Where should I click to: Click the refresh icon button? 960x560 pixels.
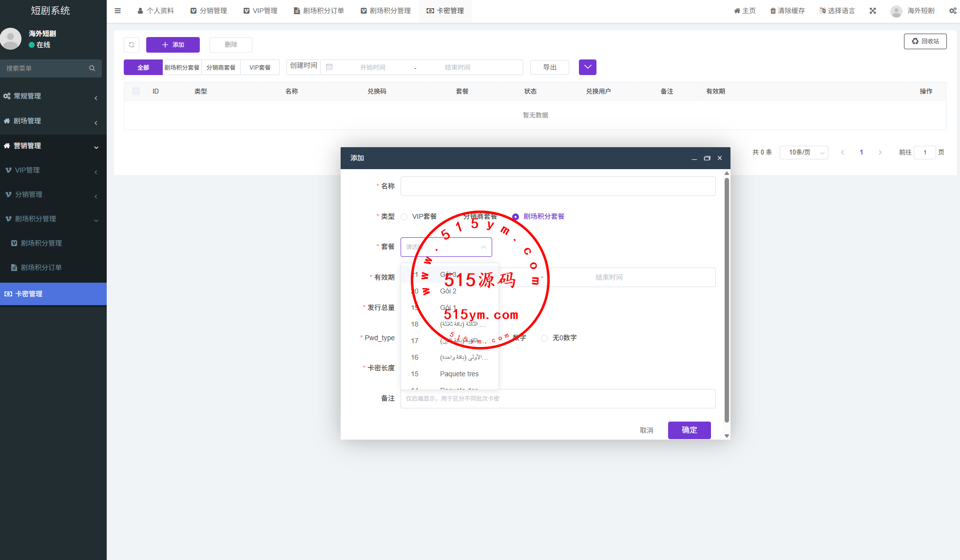click(132, 45)
